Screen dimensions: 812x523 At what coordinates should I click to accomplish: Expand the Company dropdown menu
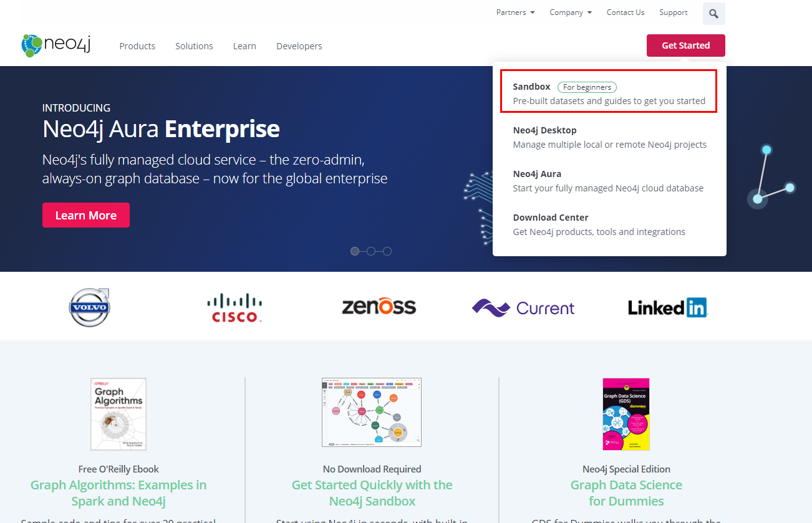coord(570,12)
